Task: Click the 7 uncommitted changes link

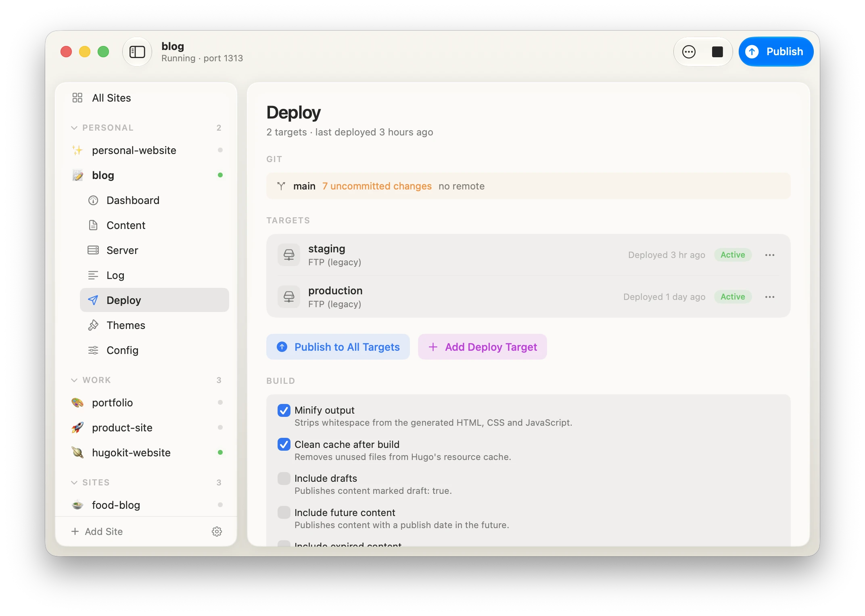Action: [x=377, y=186]
